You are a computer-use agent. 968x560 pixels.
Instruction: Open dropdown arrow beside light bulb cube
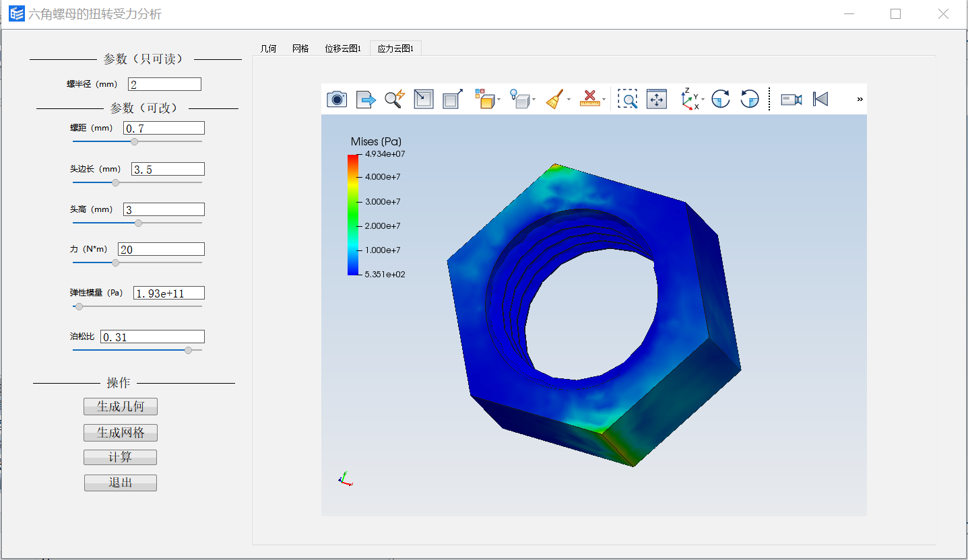(x=534, y=100)
